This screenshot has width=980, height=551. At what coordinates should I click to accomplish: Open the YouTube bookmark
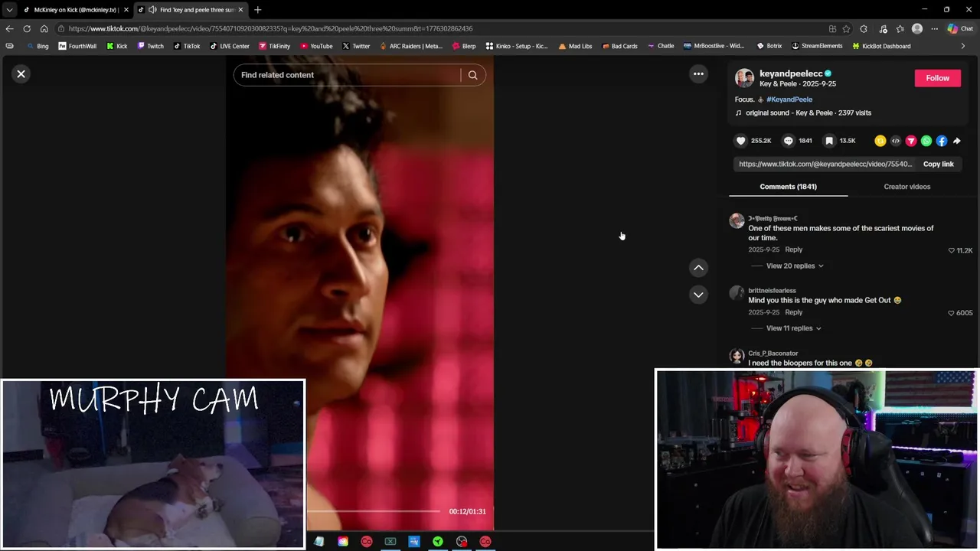316,46
